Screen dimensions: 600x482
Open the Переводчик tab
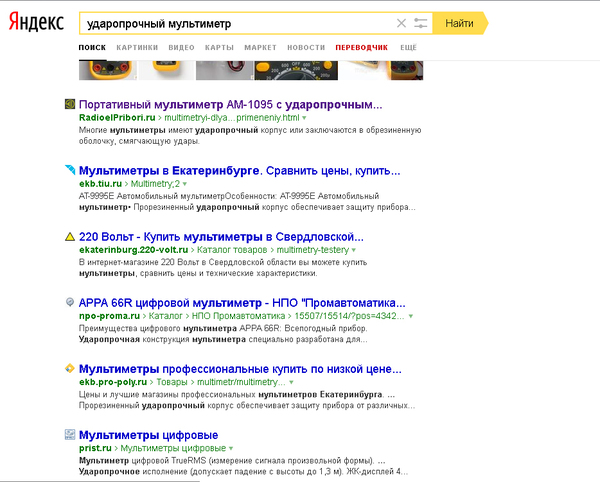[x=362, y=47]
